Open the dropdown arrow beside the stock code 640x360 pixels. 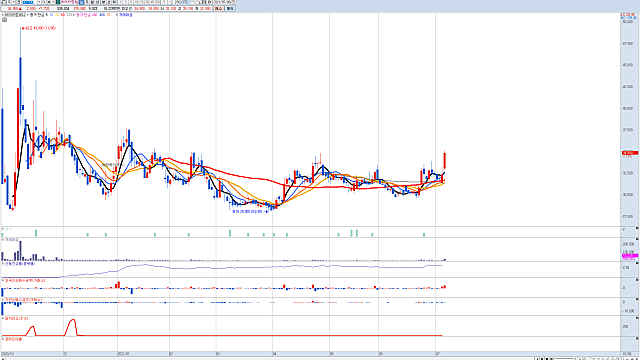click(x=39, y=2)
